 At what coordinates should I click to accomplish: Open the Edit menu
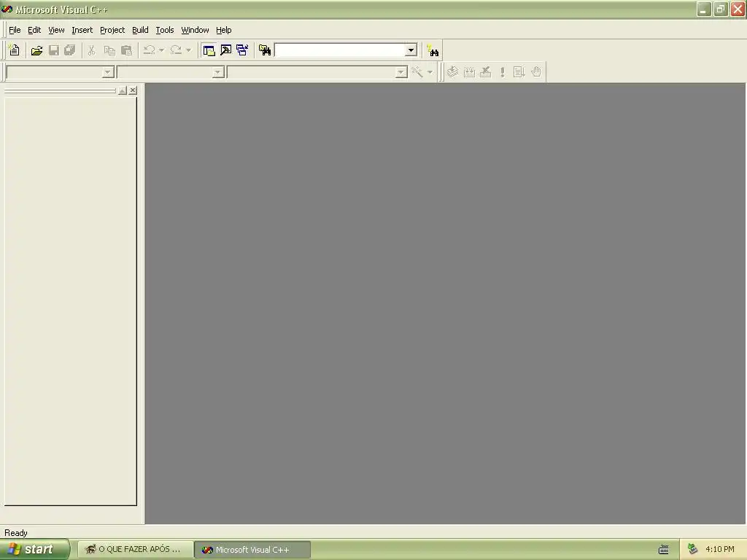click(34, 30)
